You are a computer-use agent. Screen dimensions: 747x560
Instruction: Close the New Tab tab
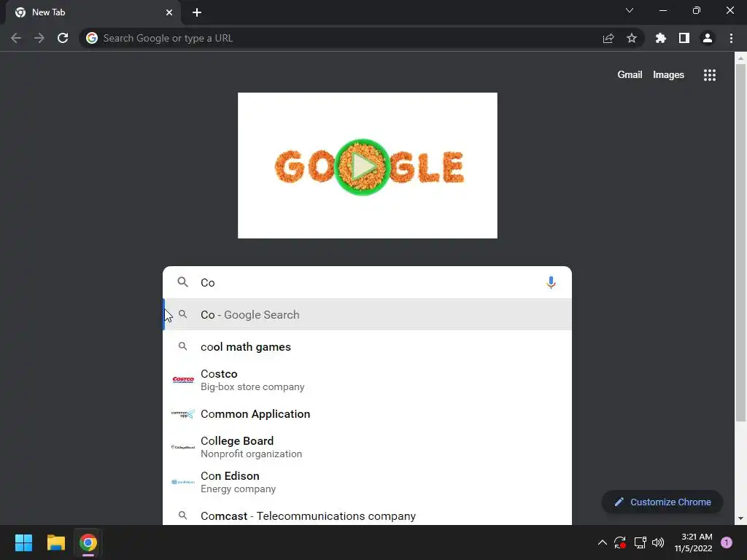(169, 12)
